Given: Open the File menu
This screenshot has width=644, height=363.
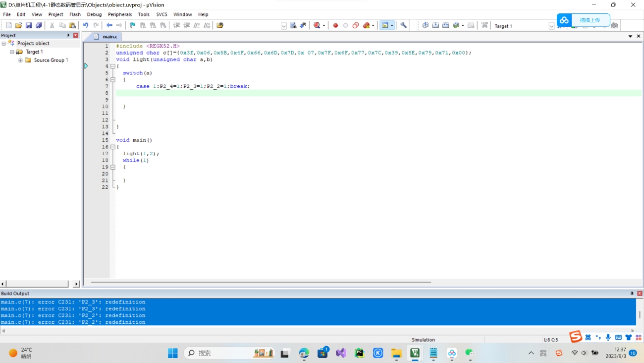Looking at the screenshot, I should click(7, 14).
